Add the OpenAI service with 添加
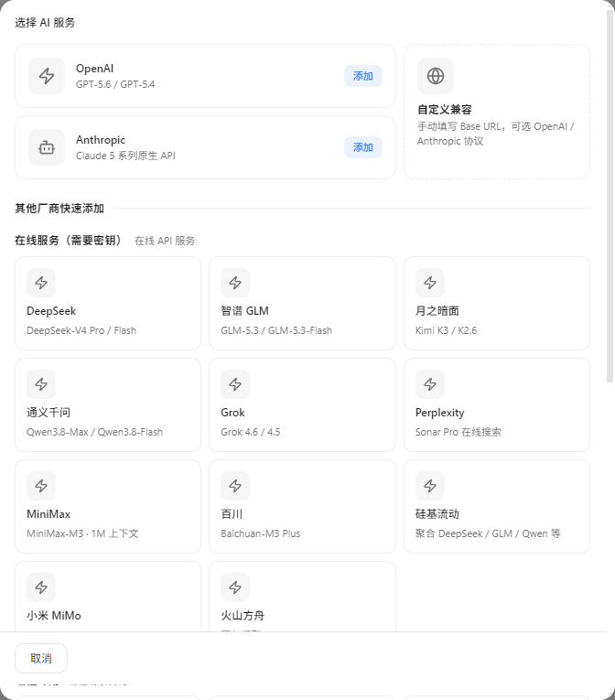 coord(363,76)
